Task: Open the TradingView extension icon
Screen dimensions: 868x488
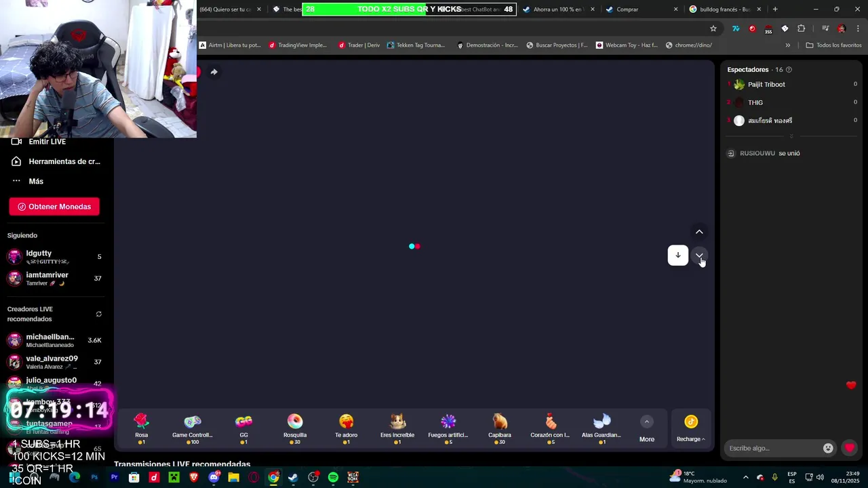Action: (736, 28)
